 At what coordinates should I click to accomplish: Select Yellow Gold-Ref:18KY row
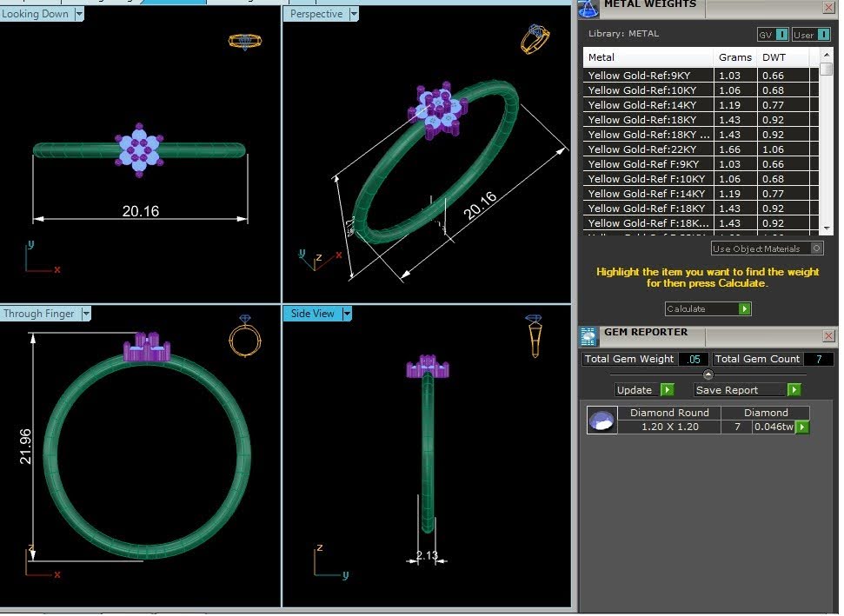(701, 120)
